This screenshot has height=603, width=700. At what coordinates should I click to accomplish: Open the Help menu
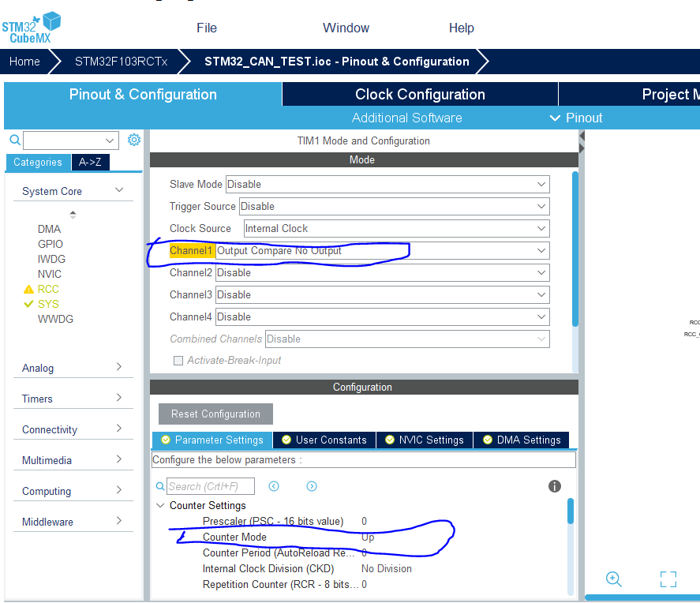pyautogui.click(x=461, y=28)
